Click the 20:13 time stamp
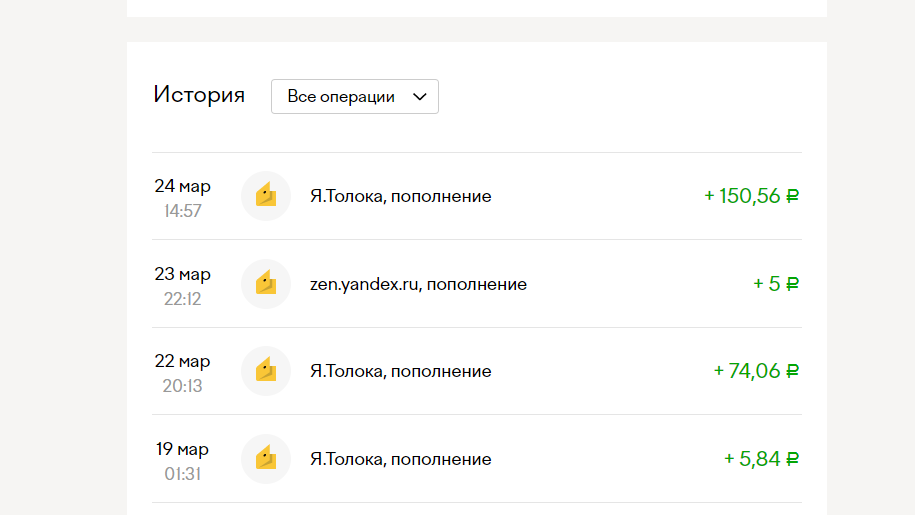Image resolution: width=915 pixels, height=515 pixels. click(x=183, y=386)
